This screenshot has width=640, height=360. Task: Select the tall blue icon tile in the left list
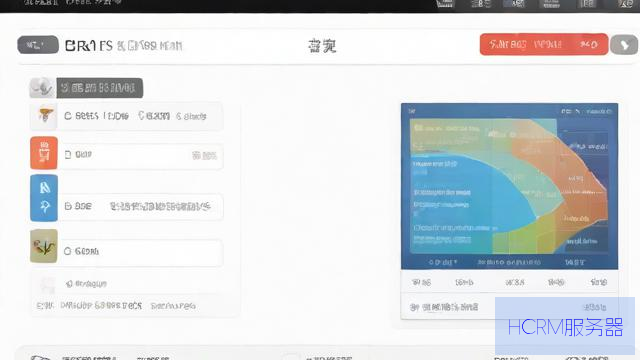tap(44, 198)
